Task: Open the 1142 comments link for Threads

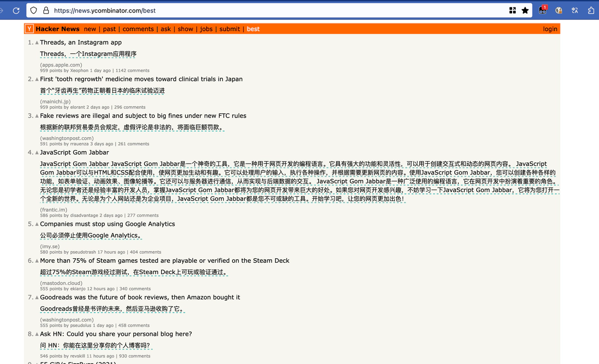Action: (132, 70)
